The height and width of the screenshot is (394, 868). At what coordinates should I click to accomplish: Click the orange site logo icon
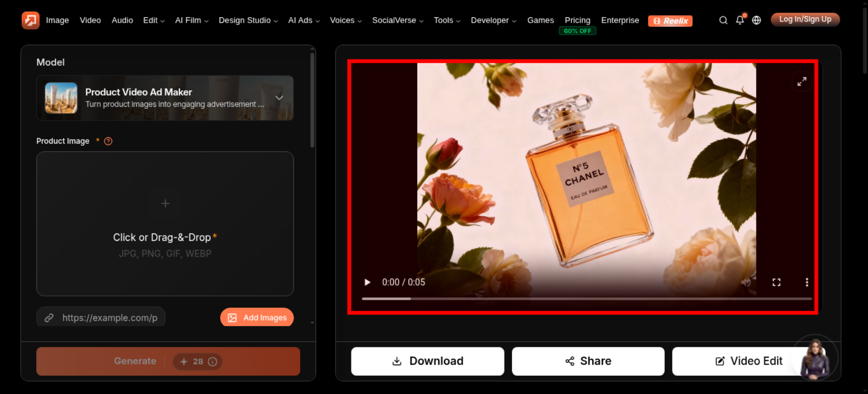click(x=30, y=20)
